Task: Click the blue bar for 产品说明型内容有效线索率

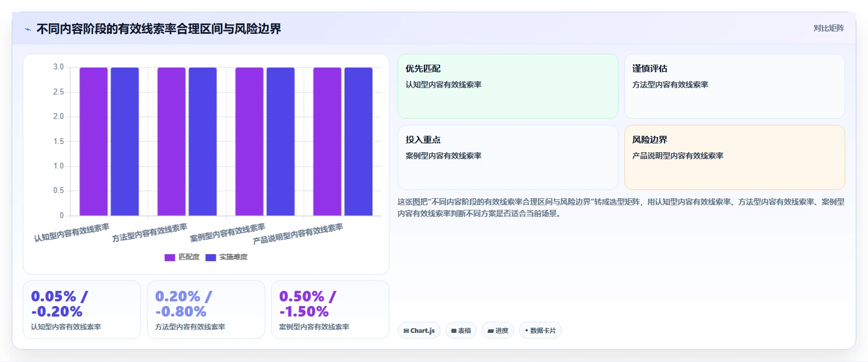Action: pos(359,142)
